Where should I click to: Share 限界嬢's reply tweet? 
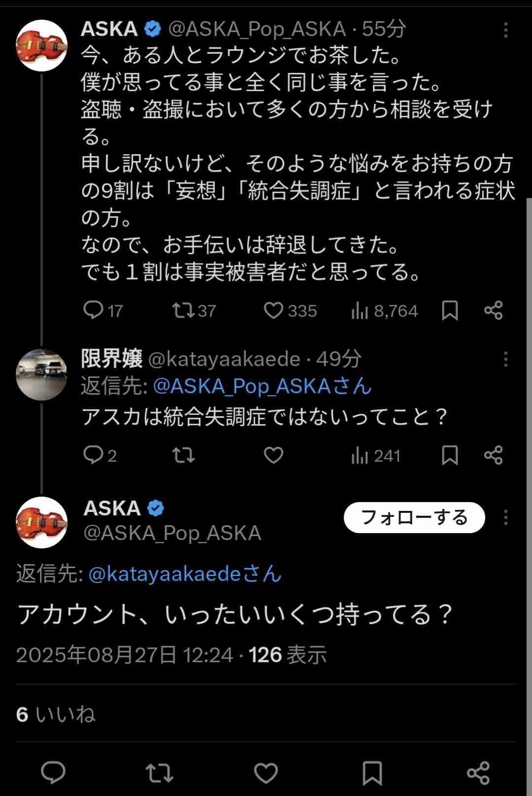click(493, 455)
